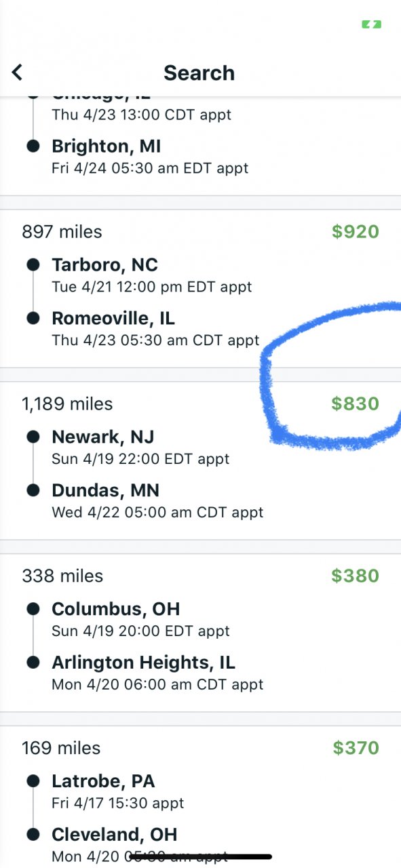This screenshot has width=401, height=868.
Task: Tap the Brighton, MI destination stop
Action: [x=107, y=146]
